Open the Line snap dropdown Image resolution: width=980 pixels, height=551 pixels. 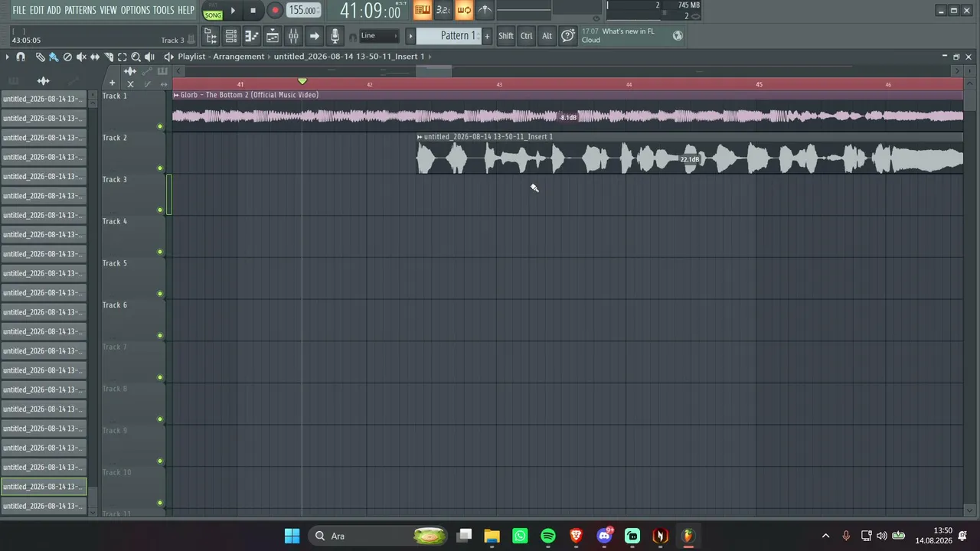click(x=379, y=36)
